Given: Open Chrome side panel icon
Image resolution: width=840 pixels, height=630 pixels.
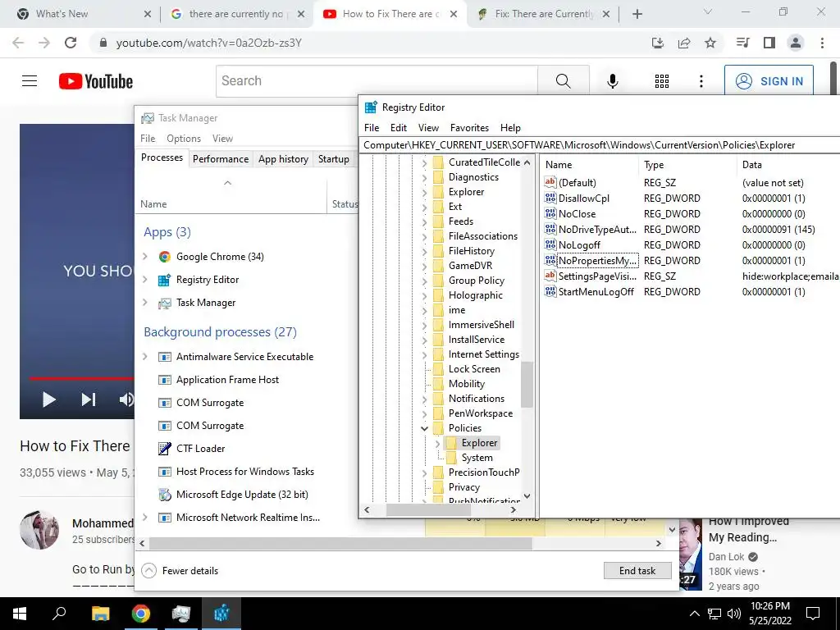Looking at the screenshot, I should point(769,43).
